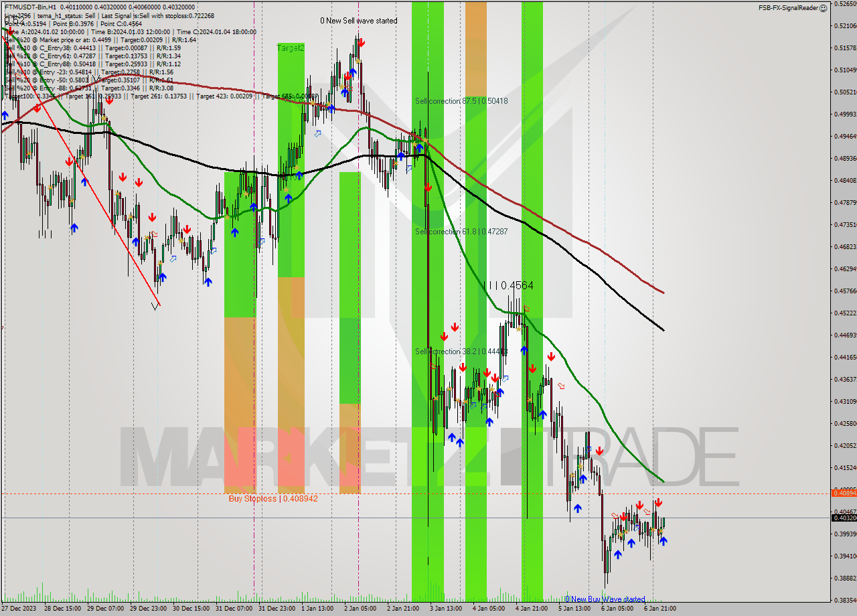Click the '28 Dec 15:00' time axis label
This screenshot has width=857, height=616.
(62, 609)
